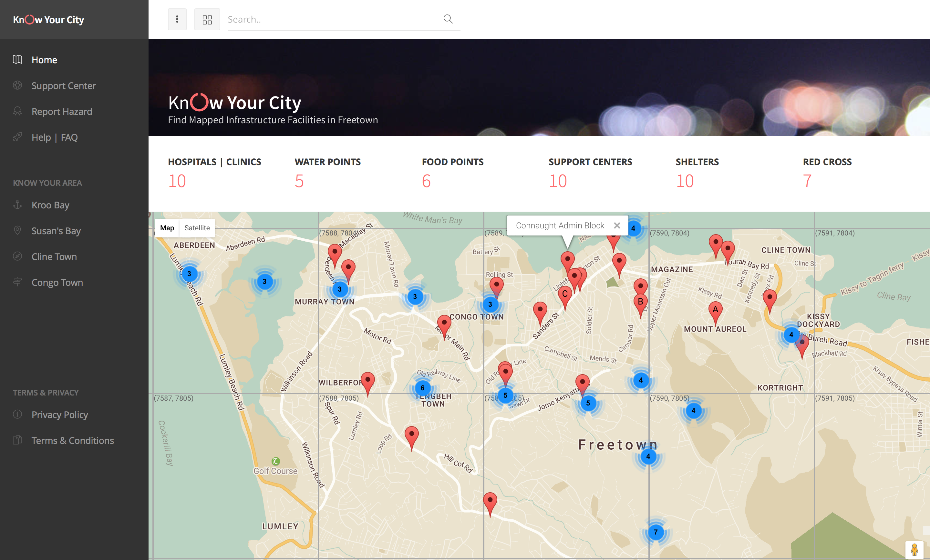Image resolution: width=930 pixels, height=560 pixels.
Task: Switch map to Satellite view
Action: click(197, 228)
